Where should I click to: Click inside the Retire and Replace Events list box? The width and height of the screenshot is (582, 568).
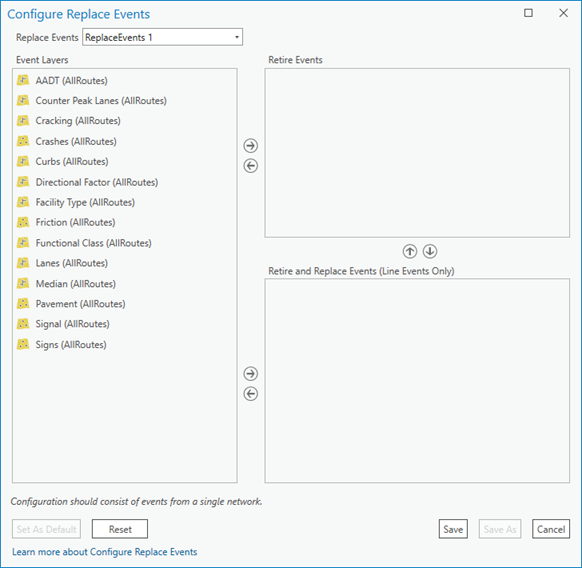point(417,381)
